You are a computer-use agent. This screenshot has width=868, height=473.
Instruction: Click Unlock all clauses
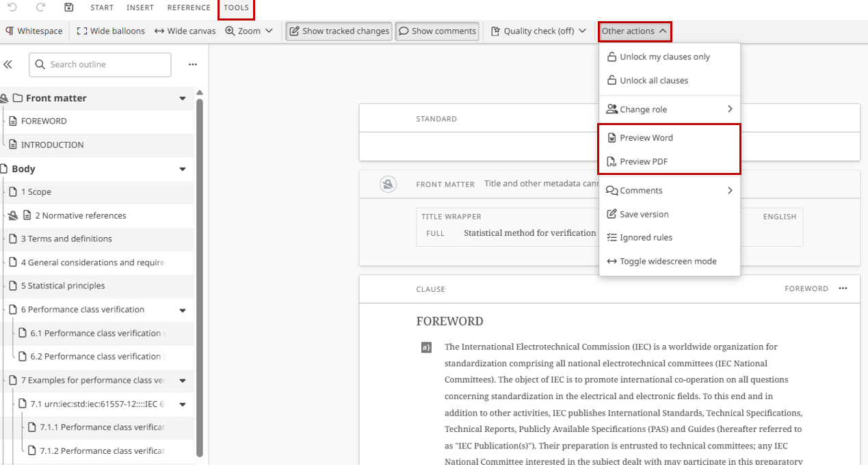click(x=653, y=81)
